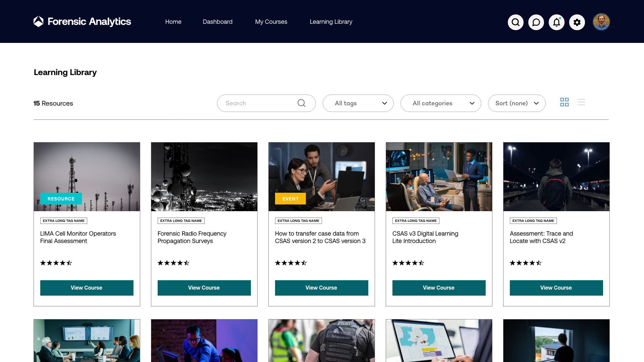Expand the All tags dropdown
The width and height of the screenshot is (644, 362).
358,103
